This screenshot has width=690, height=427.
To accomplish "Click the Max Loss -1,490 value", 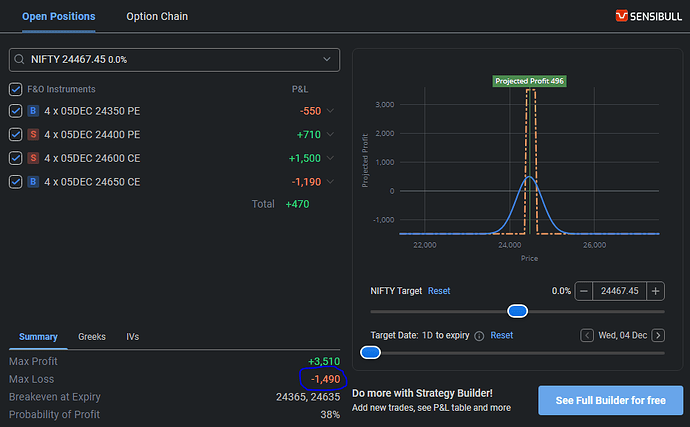I will tap(326, 379).
